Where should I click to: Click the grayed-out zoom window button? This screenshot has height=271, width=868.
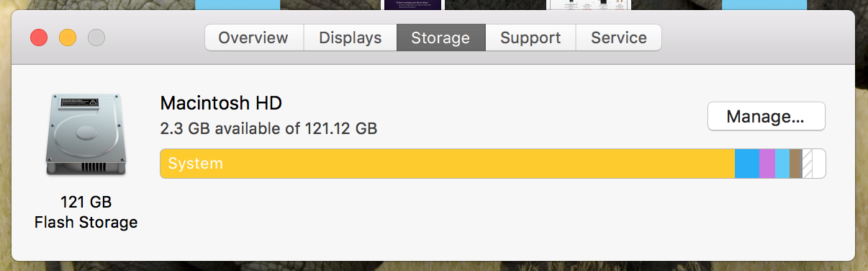pos(96,37)
